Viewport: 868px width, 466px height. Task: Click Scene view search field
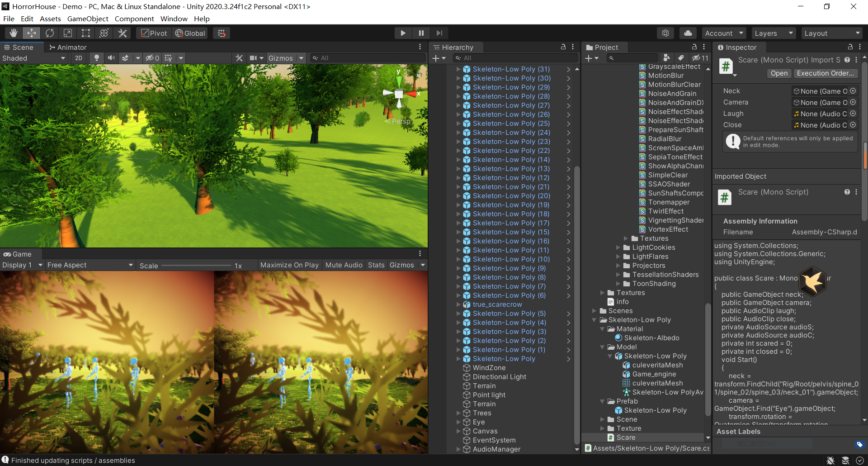368,58
